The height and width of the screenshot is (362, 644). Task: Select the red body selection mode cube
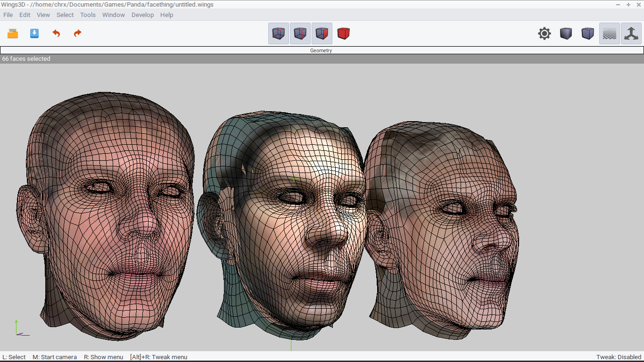click(x=344, y=33)
